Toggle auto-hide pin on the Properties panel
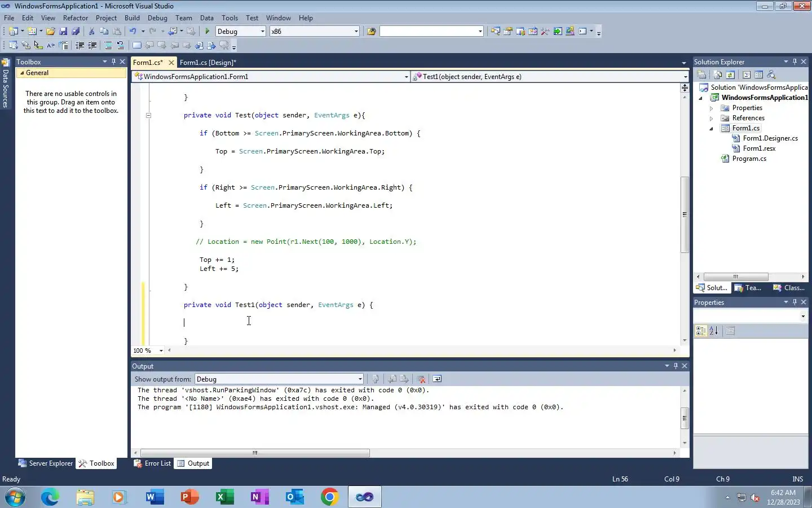812x508 pixels. (795, 302)
